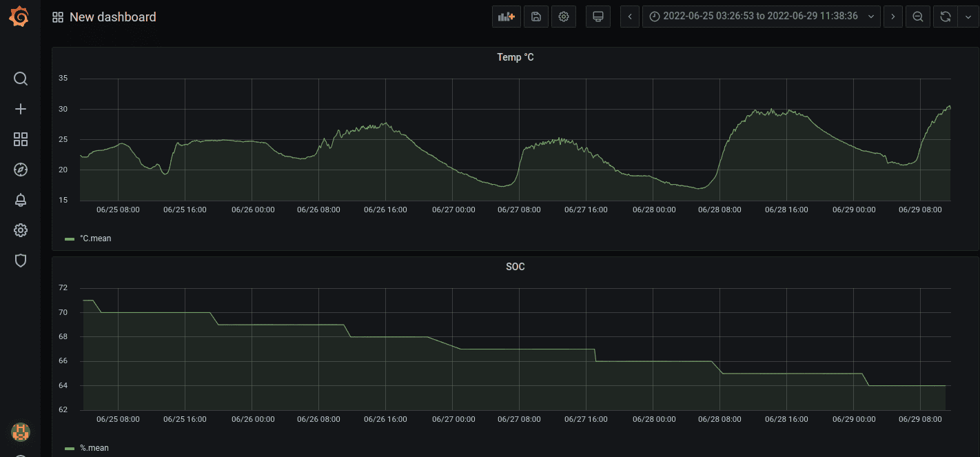Toggle the %.mean legend series

94,448
